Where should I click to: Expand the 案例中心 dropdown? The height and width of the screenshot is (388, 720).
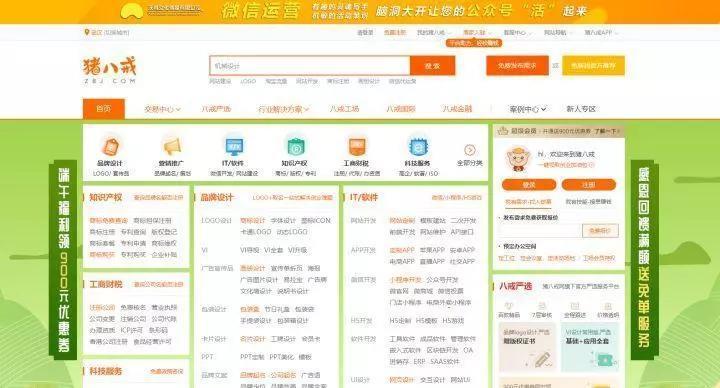pos(528,109)
